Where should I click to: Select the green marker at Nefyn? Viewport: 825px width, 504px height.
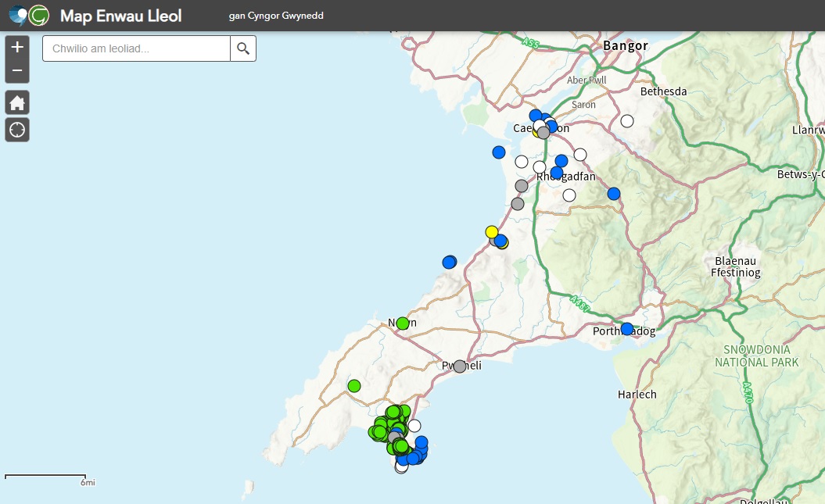403,323
